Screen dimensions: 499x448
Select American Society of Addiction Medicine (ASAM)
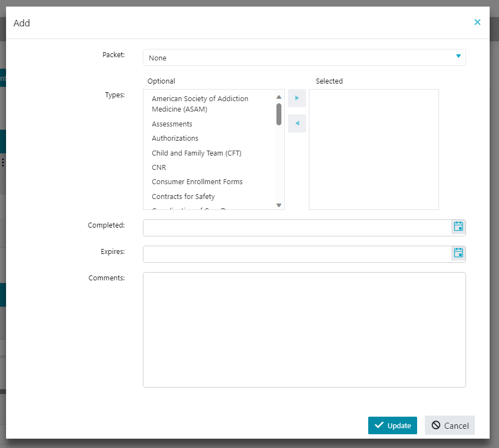(x=200, y=104)
